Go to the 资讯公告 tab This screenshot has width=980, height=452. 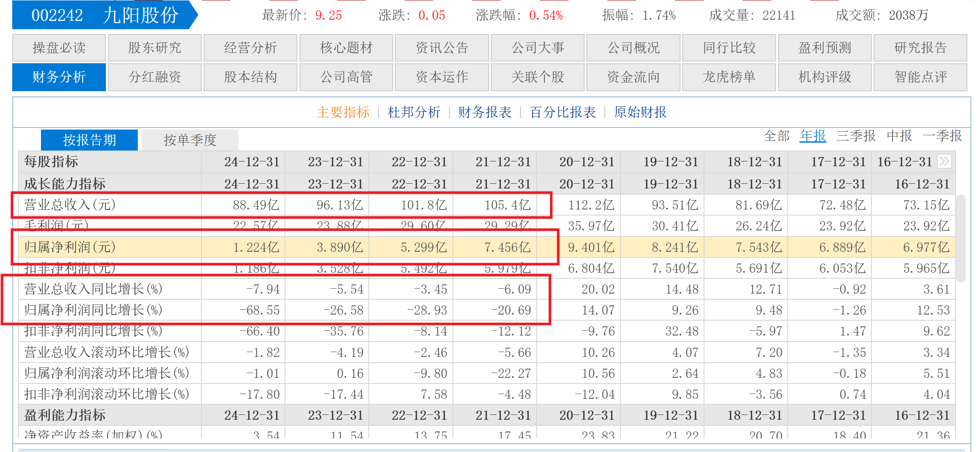(x=442, y=48)
